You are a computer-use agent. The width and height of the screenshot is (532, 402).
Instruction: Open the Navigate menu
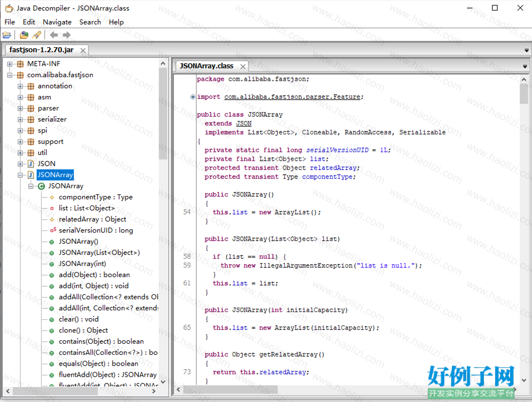coord(57,22)
